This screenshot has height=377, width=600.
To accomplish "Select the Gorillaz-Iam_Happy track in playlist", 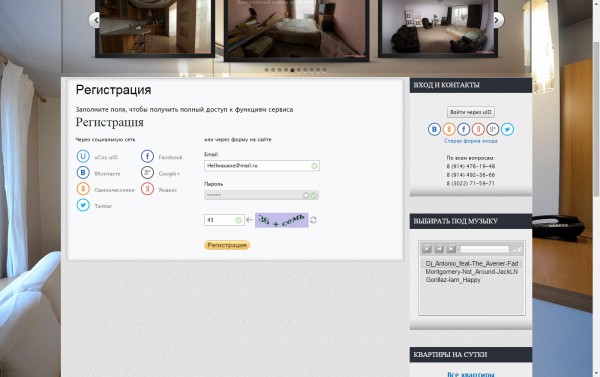I will (x=453, y=280).
